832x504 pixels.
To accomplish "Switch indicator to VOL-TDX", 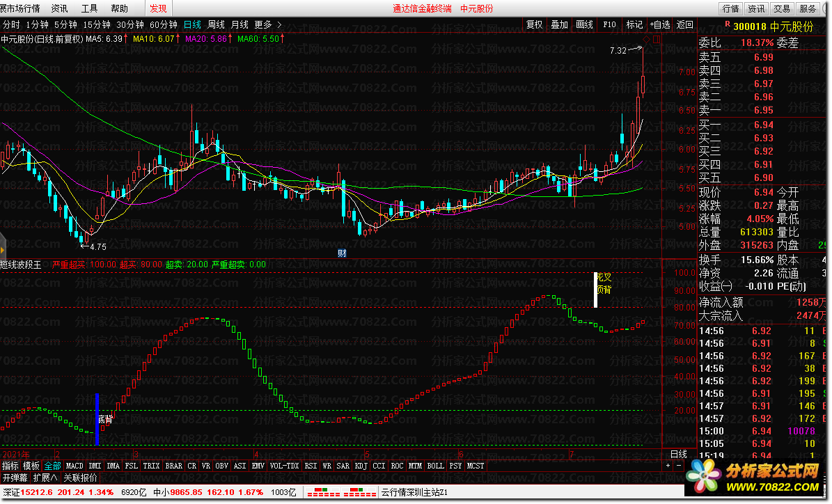I will click(x=284, y=466).
